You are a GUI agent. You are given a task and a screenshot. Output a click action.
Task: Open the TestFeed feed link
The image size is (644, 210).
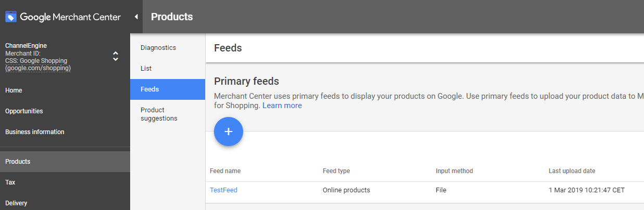223,190
